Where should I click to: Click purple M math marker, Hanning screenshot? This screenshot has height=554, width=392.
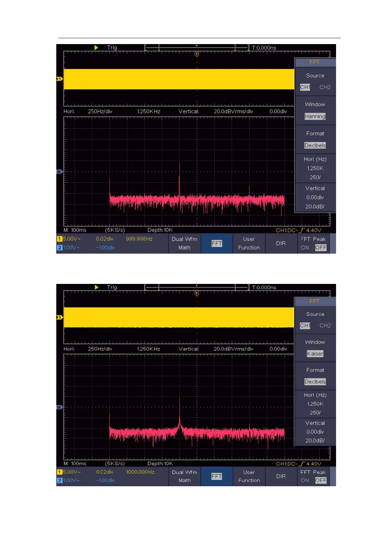tap(60, 172)
